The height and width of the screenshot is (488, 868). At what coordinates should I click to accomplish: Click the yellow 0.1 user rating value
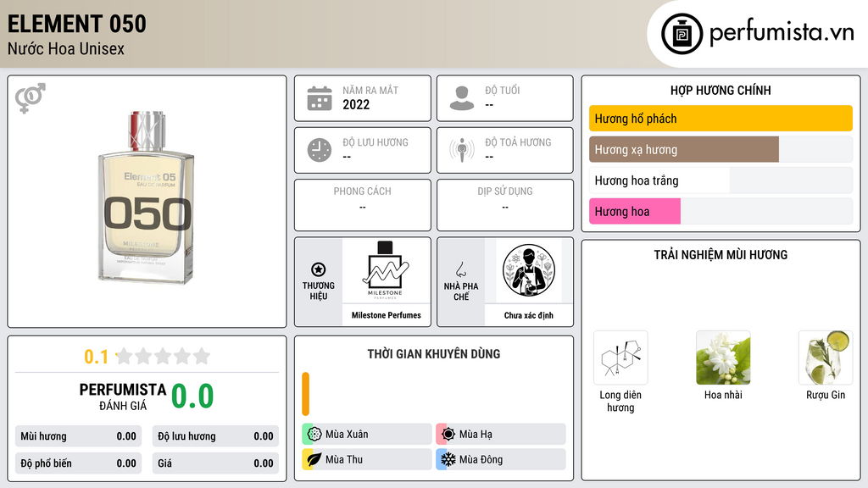coord(97,357)
